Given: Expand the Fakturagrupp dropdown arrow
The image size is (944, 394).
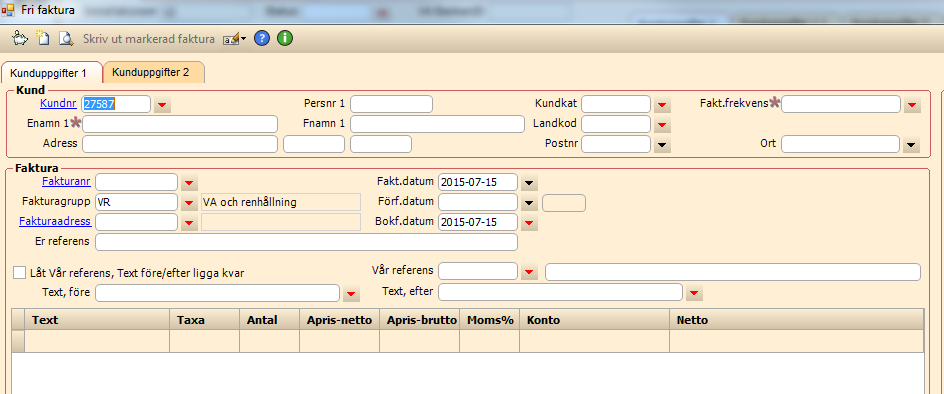Looking at the screenshot, I should click(190, 202).
